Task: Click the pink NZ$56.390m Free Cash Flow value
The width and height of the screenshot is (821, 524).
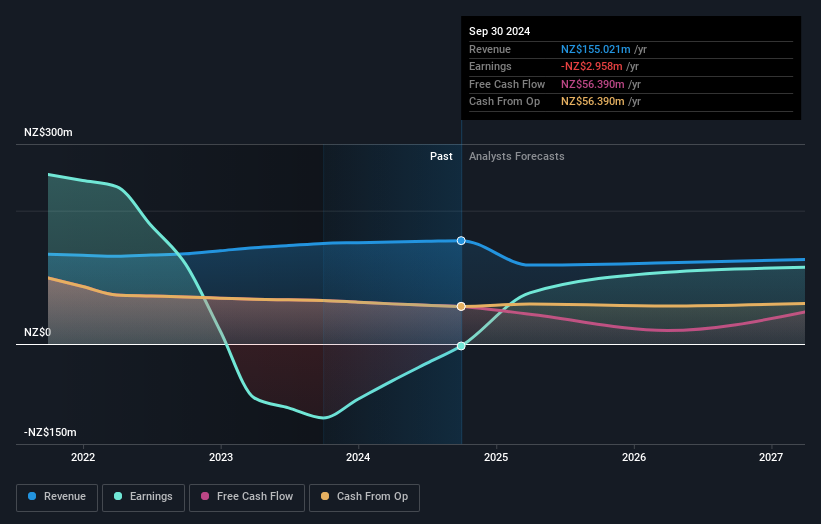Action: (593, 84)
